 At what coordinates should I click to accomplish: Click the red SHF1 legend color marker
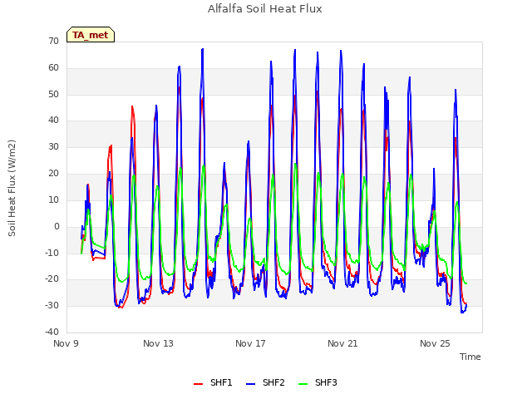pyautogui.click(x=198, y=384)
